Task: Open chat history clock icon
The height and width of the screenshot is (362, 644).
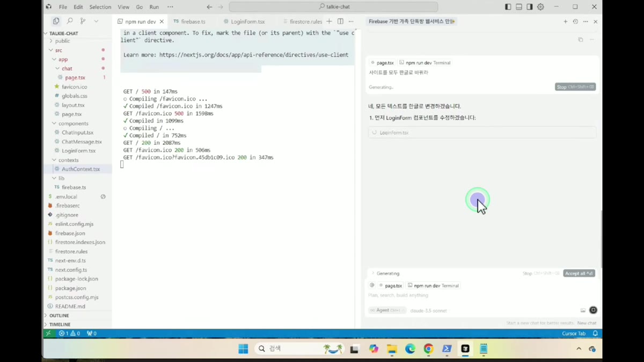Action: [575, 21]
